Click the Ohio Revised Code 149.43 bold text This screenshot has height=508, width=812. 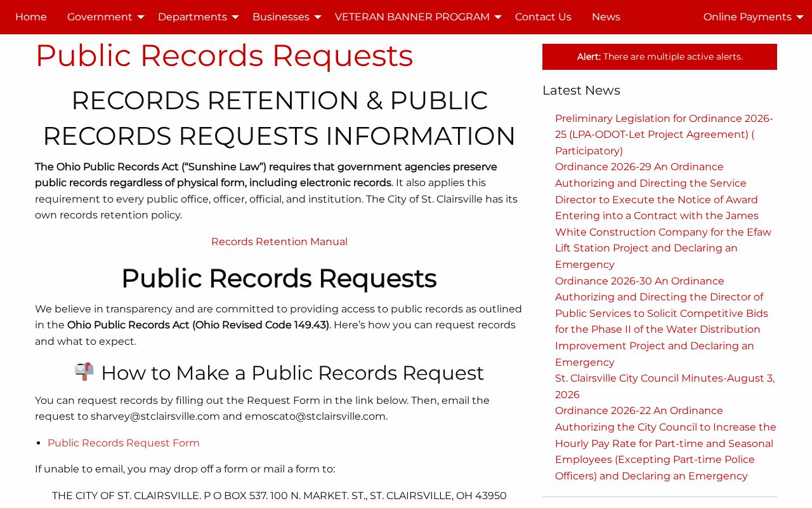pyautogui.click(x=198, y=325)
